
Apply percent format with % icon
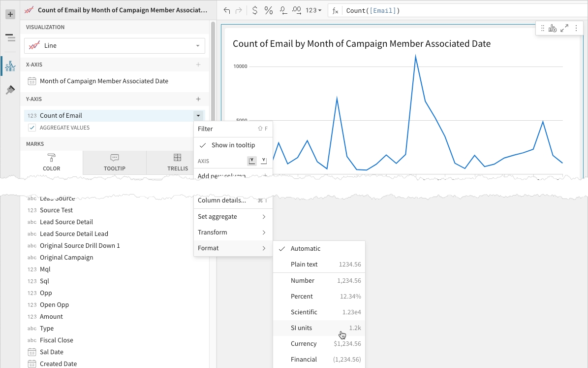[x=269, y=10]
